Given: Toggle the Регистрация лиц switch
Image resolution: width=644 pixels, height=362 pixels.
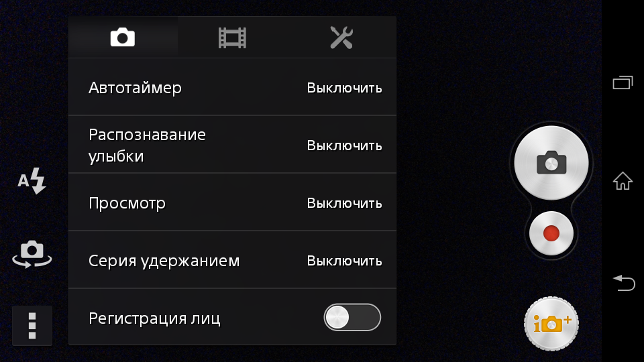Looking at the screenshot, I should (x=352, y=317).
